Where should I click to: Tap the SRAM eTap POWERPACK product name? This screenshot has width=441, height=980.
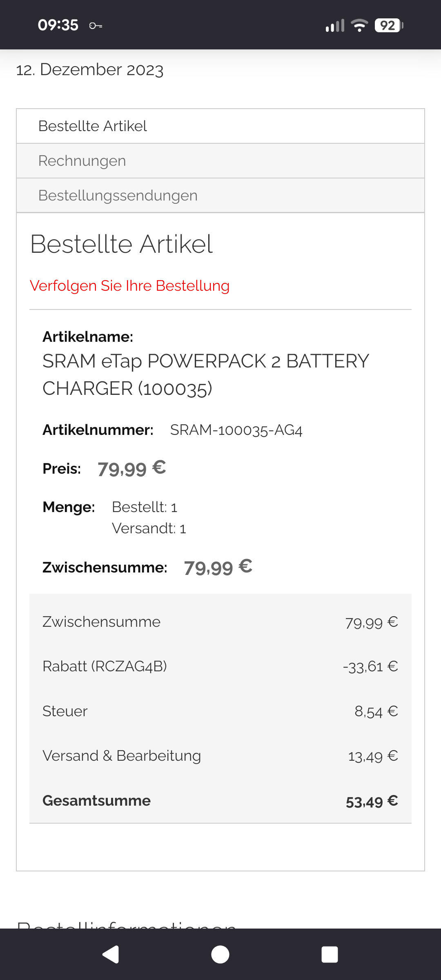(x=205, y=374)
